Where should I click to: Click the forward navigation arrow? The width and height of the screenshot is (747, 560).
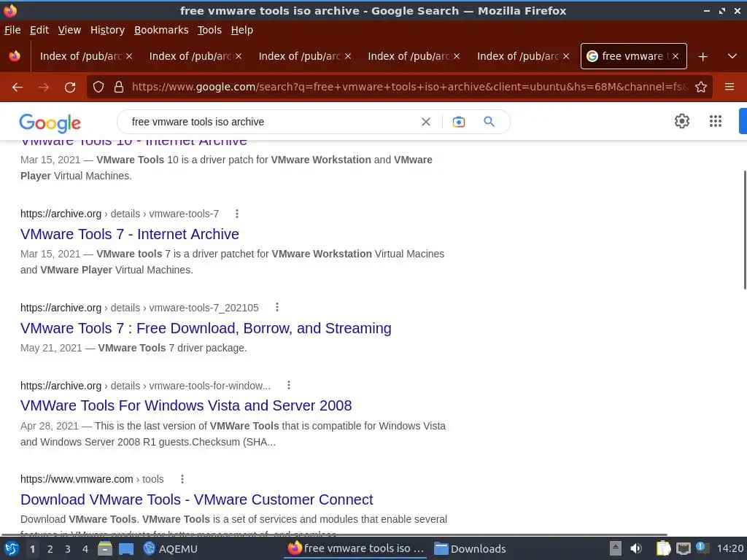(44, 87)
